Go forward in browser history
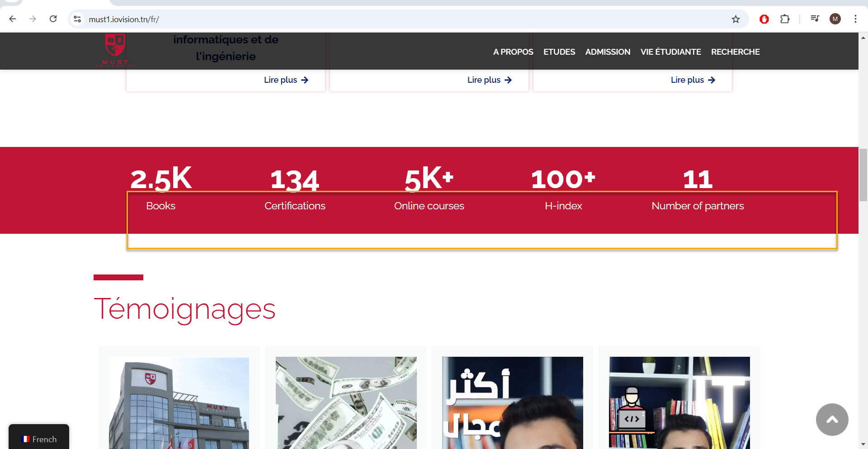 coord(33,19)
